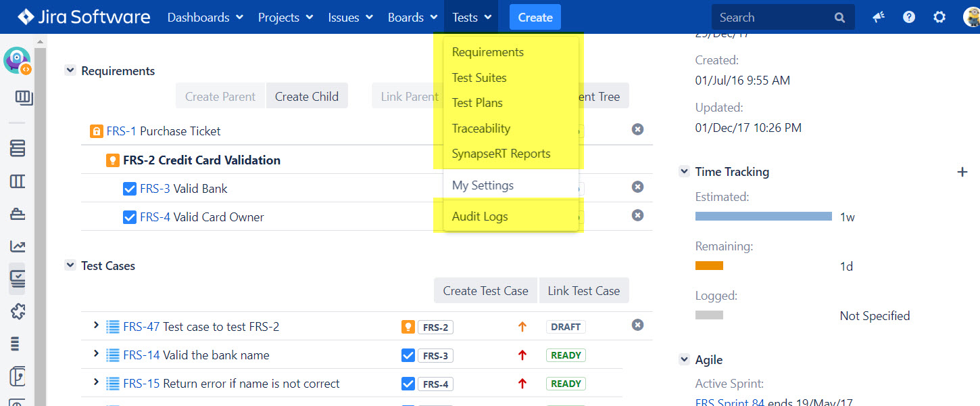This screenshot has height=406, width=980.
Task: Remove FRS-3 Valid Bank using its X icon
Action: (637, 187)
